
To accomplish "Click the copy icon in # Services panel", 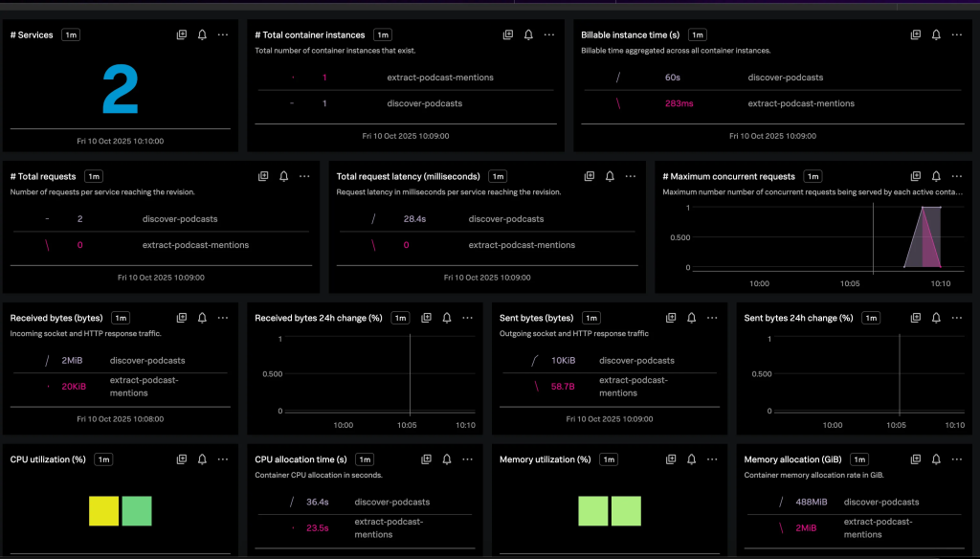I will tap(182, 34).
